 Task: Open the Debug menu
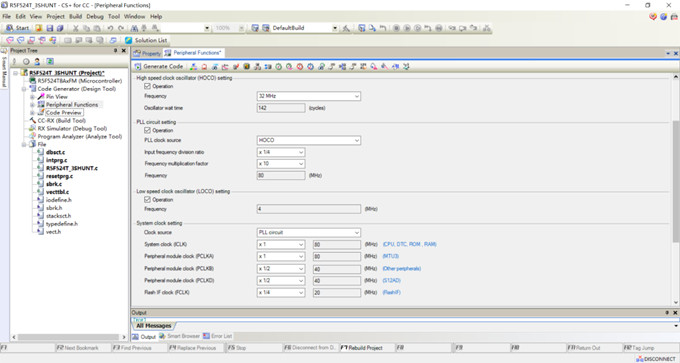[95, 16]
